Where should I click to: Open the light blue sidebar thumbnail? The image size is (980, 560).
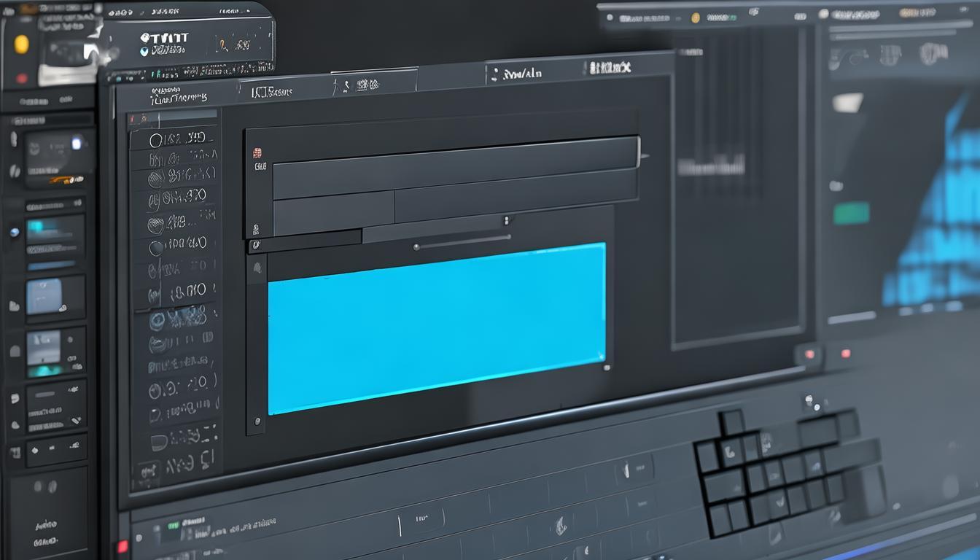[x=44, y=297]
